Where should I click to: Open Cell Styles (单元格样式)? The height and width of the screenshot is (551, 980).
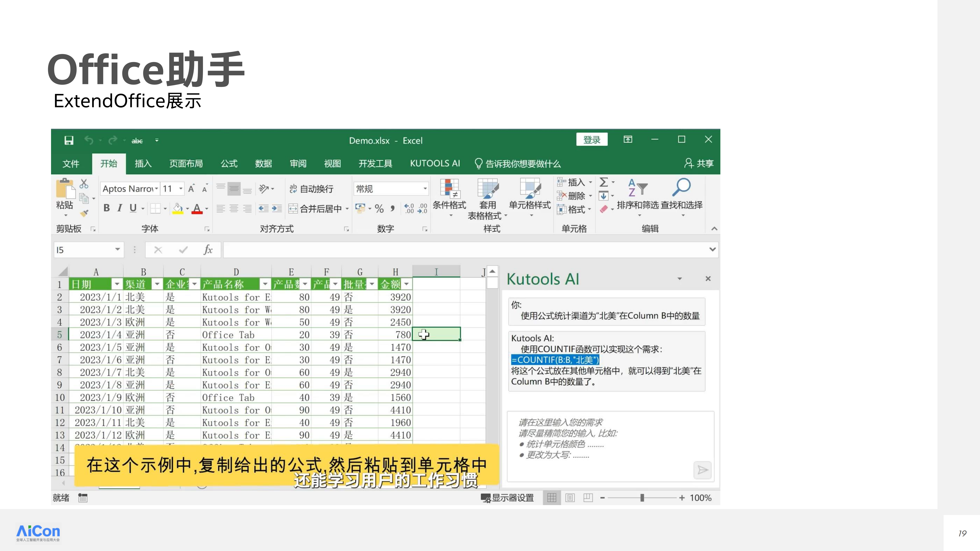pyautogui.click(x=530, y=198)
